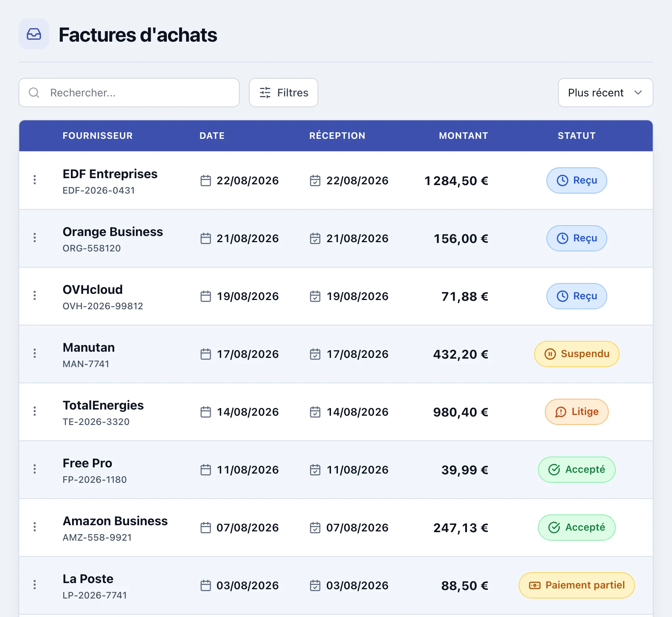Select invoice number TE-2026-3320
Screen dimensions: 672x617
click(x=96, y=422)
